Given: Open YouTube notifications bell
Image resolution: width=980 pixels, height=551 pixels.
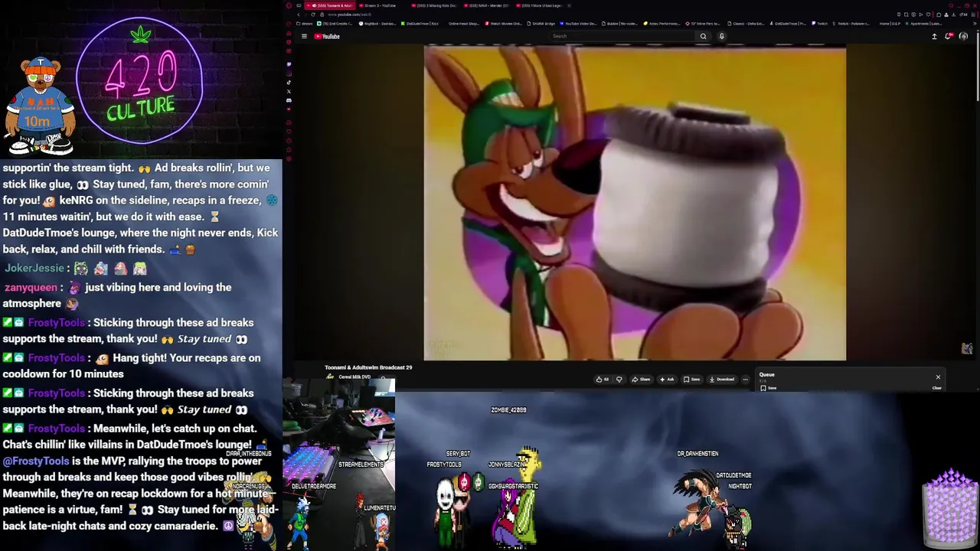Looking at the screenshot, I should 949,36.
